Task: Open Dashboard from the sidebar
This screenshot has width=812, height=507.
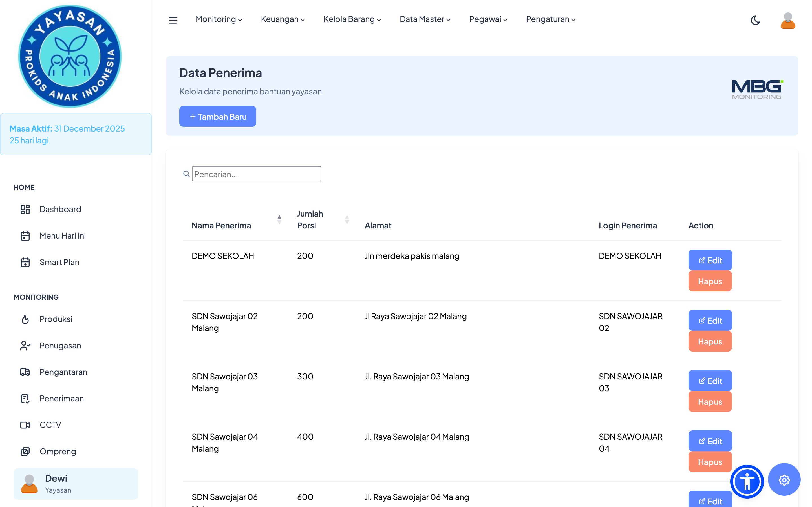Action: [60, 209]
